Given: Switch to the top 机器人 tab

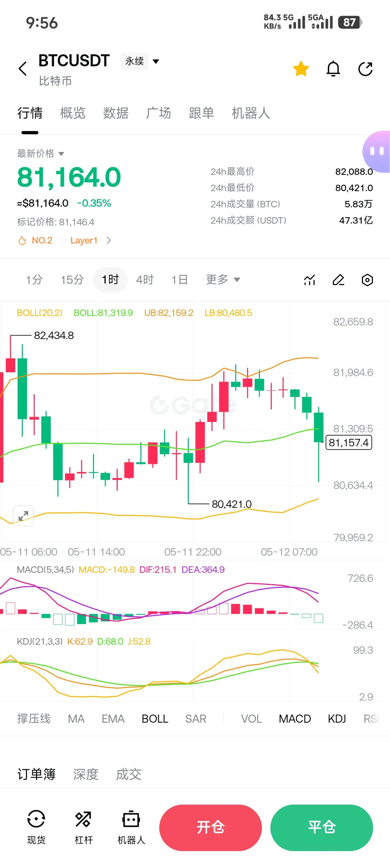Looking at the screenshot, I should [x=251, y=113].
